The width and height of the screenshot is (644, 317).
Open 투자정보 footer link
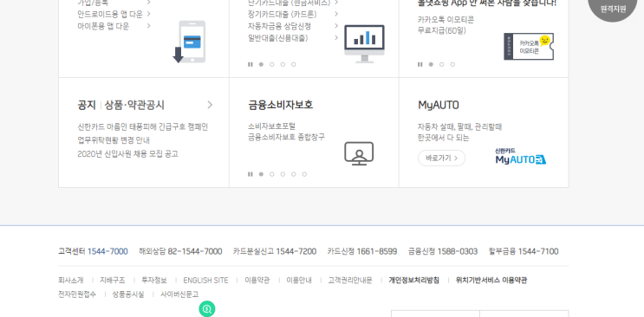[x=154, y=281]
